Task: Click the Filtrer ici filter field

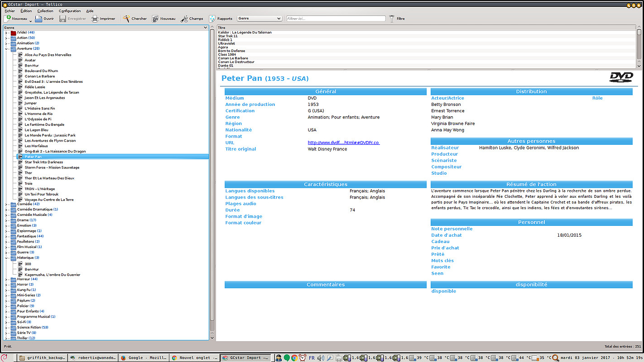Action: pos(336,19)
